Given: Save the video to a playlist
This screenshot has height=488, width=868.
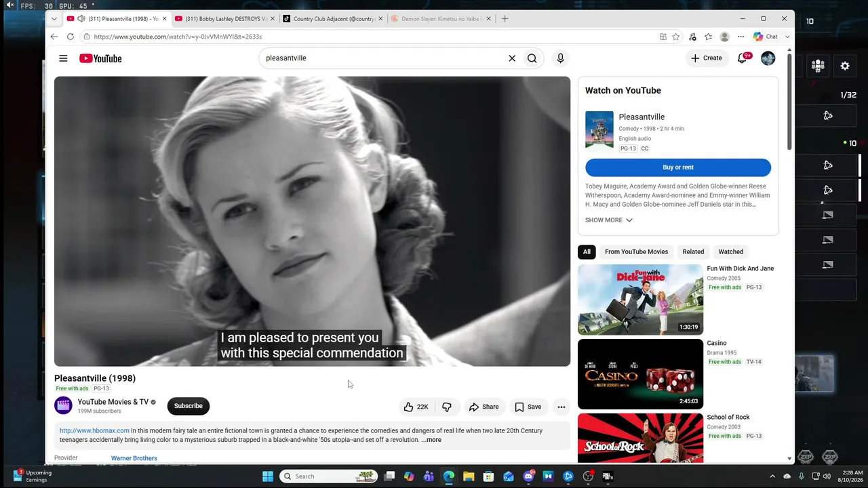Looking at the screenshot, I should [528, 407].
